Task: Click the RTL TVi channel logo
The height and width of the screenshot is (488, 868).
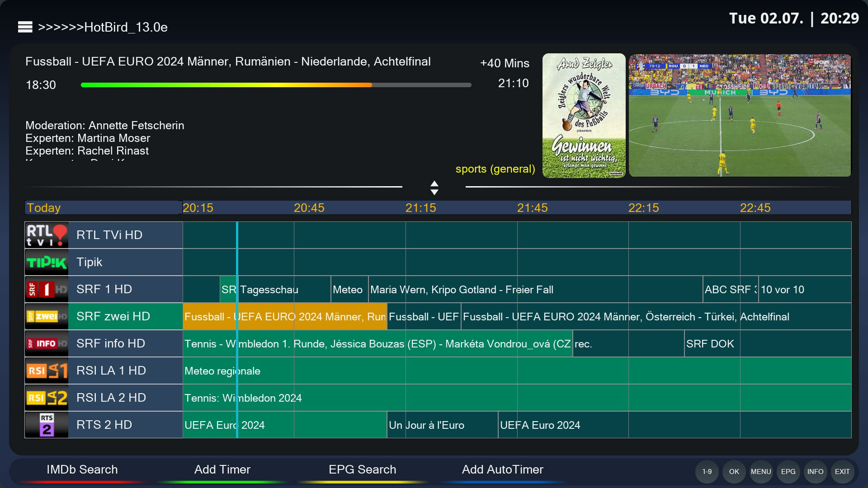Action: point(47,235)
